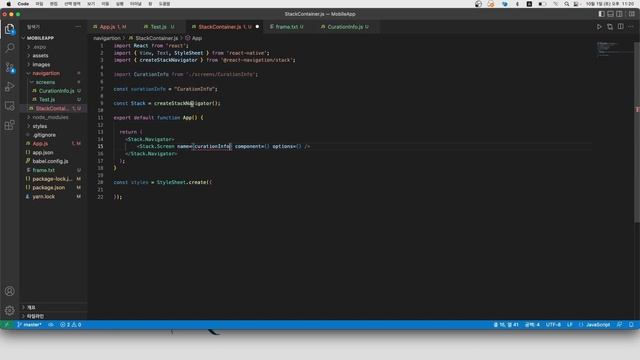Click the feedback icon in status bar
This screenshot has height=360, width=640.
pos(619,324)
